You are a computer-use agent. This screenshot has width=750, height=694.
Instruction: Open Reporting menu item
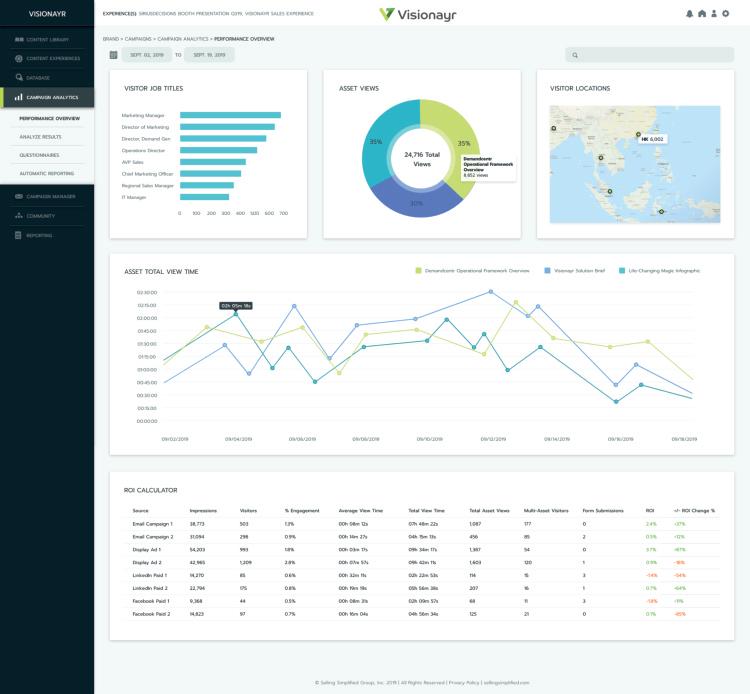(x=39, y=235)
